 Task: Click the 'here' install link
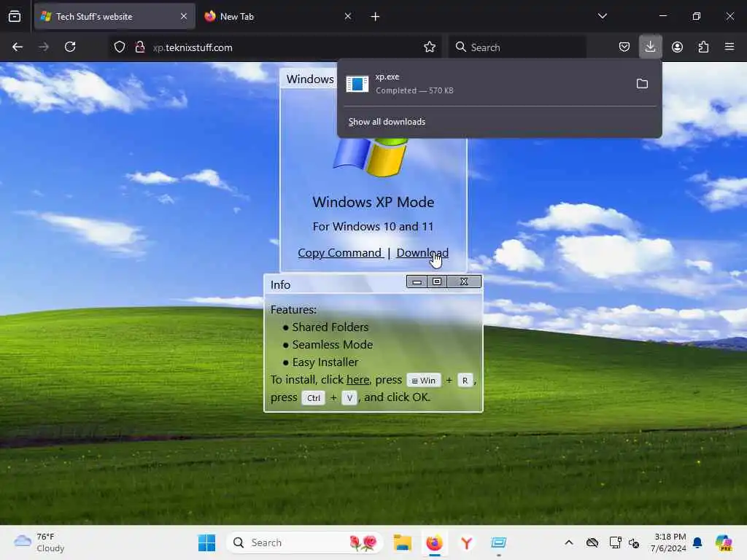(357, 379)
